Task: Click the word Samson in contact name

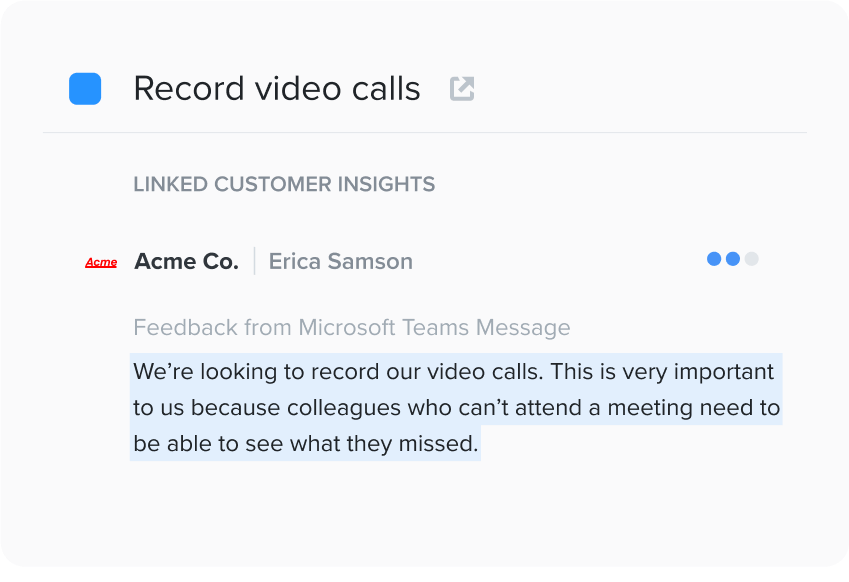Action: 370,261
